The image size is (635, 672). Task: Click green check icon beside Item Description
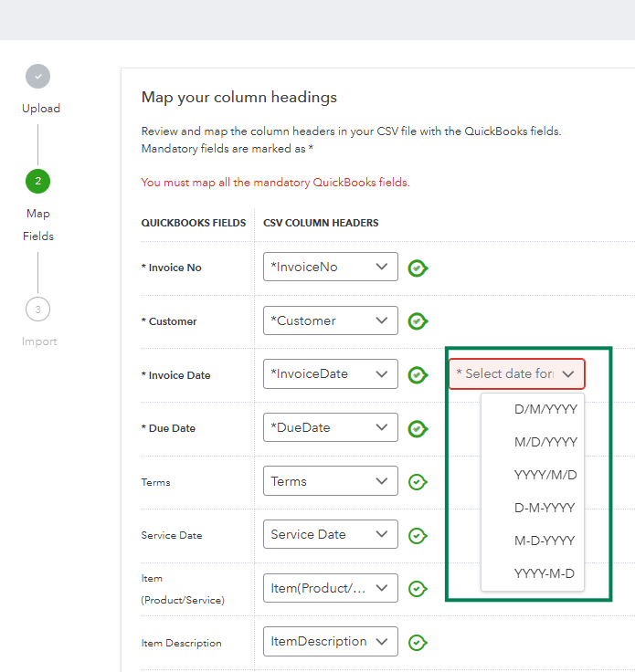pos(418,643)
